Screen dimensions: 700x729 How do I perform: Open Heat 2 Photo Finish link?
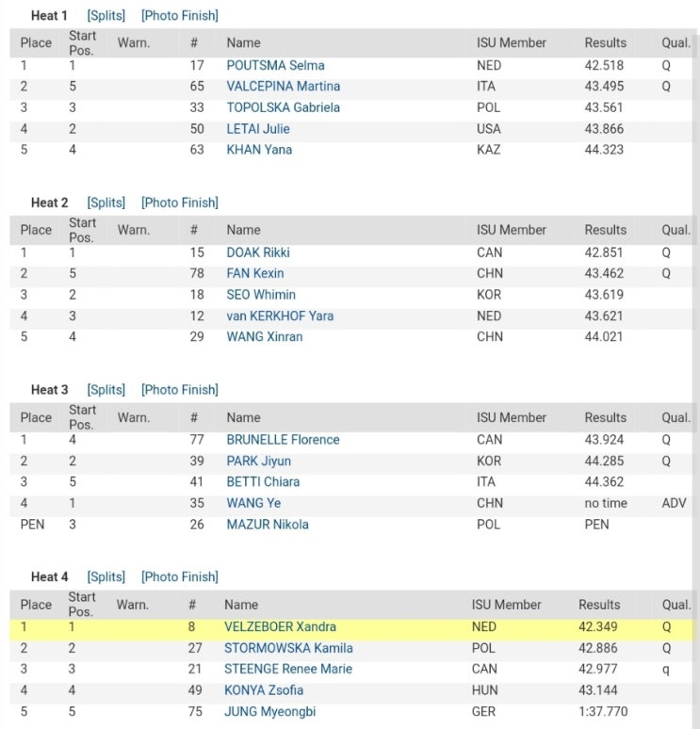tap(180, 202)
